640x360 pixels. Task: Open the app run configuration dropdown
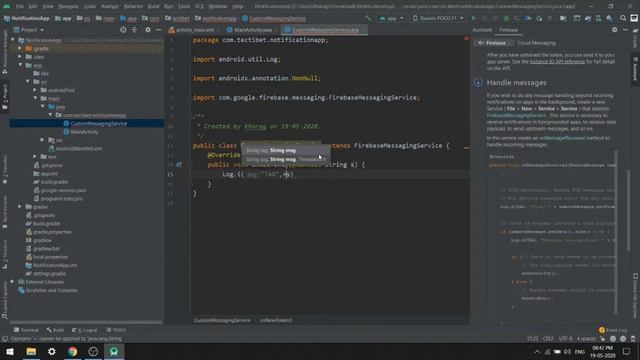pyautogui.click(x=392, y=18)
